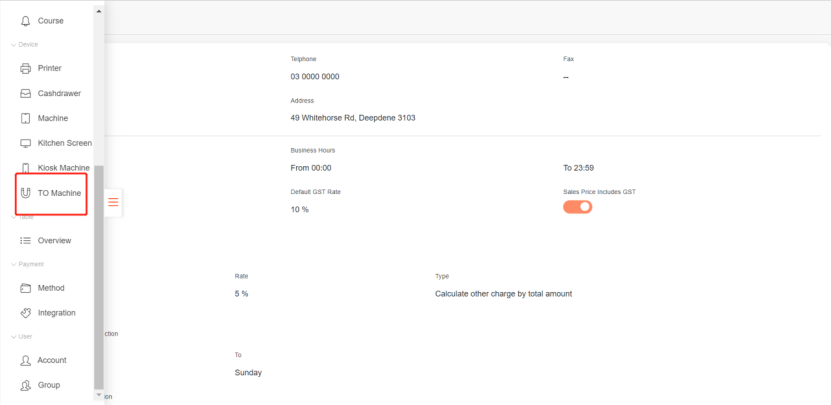831x405 pixels.
Task: Select the Integration icon under Payment
Action: click(x=26, y=313)
